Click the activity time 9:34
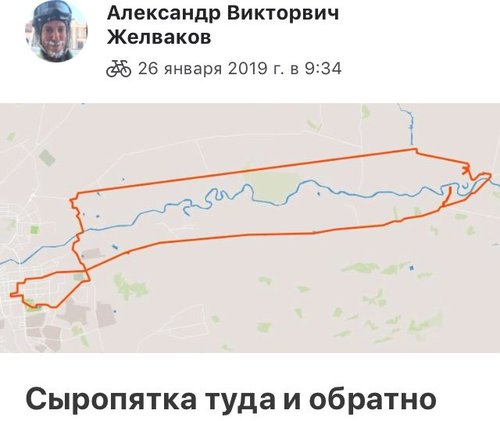This screenshot has width=500, height=421. click(323, 69)
